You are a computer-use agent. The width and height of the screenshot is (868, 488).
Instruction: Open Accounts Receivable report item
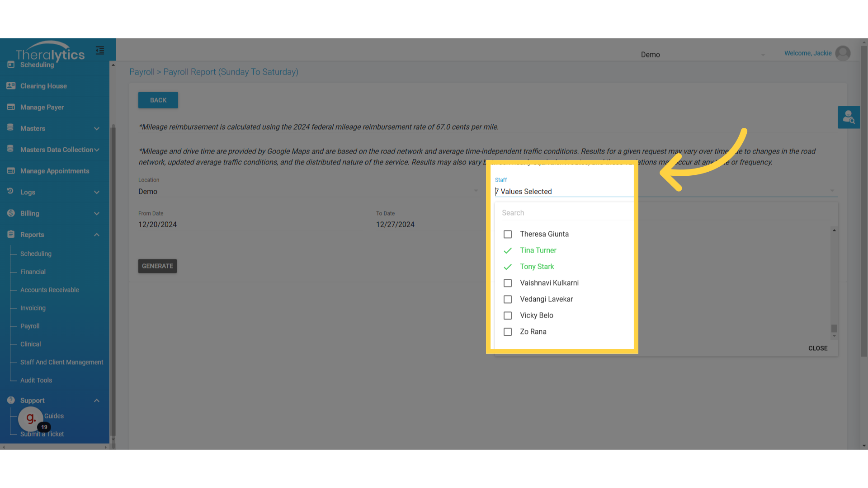point(49,290)
